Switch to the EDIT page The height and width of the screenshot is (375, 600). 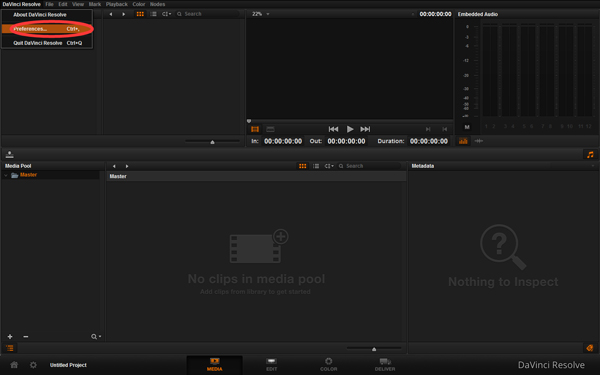(x=271, y=365)
